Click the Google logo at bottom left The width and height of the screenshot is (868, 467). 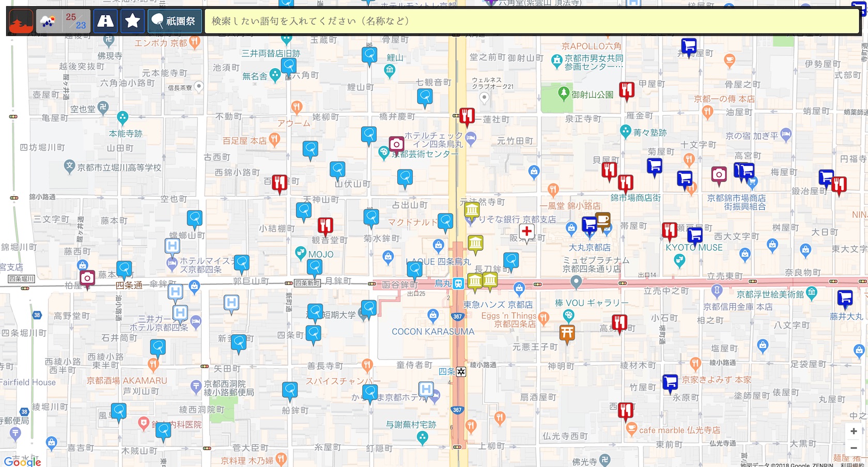[22, 461]
